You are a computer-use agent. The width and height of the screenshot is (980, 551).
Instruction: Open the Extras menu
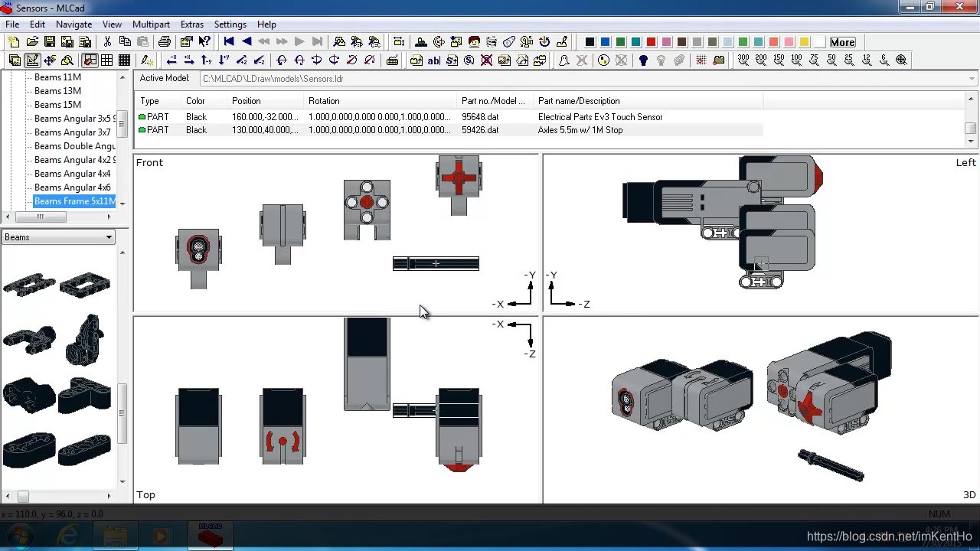[192, 24]
